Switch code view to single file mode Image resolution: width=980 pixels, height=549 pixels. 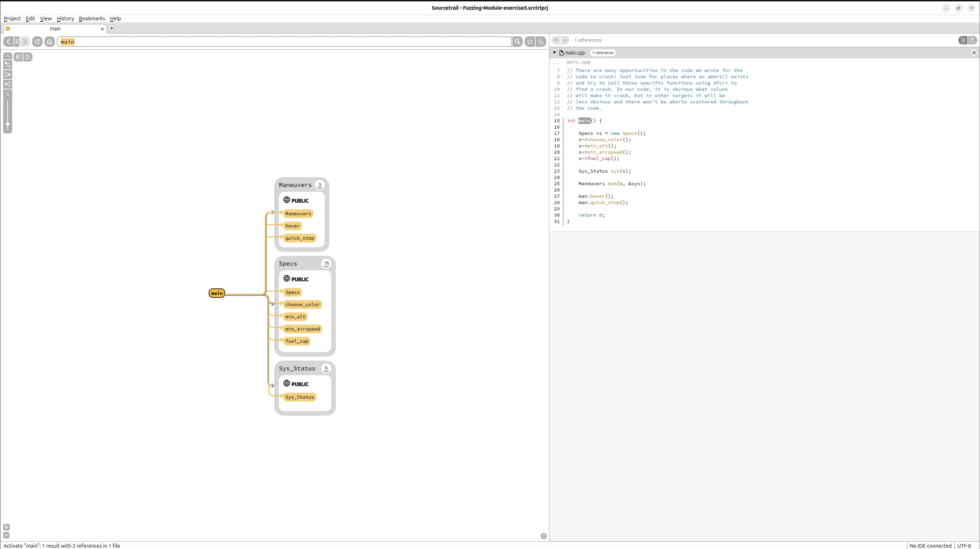pyautogui.click(x=973, y=40)
